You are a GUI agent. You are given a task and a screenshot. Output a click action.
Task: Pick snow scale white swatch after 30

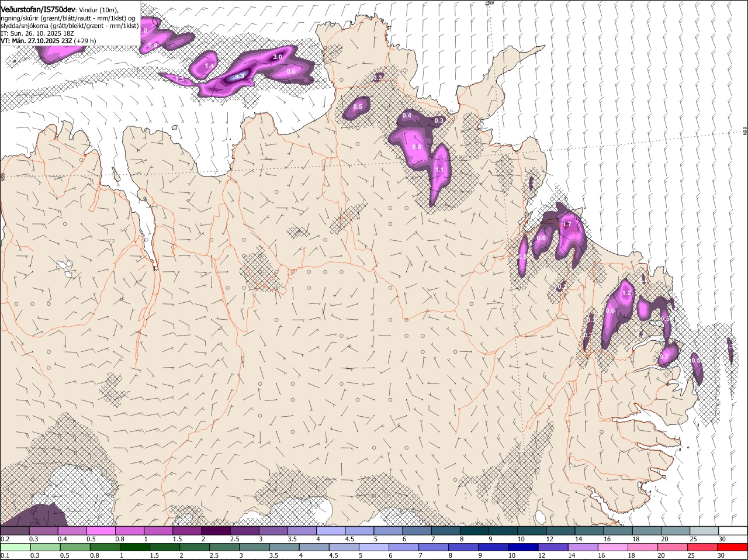coord(733,530)
